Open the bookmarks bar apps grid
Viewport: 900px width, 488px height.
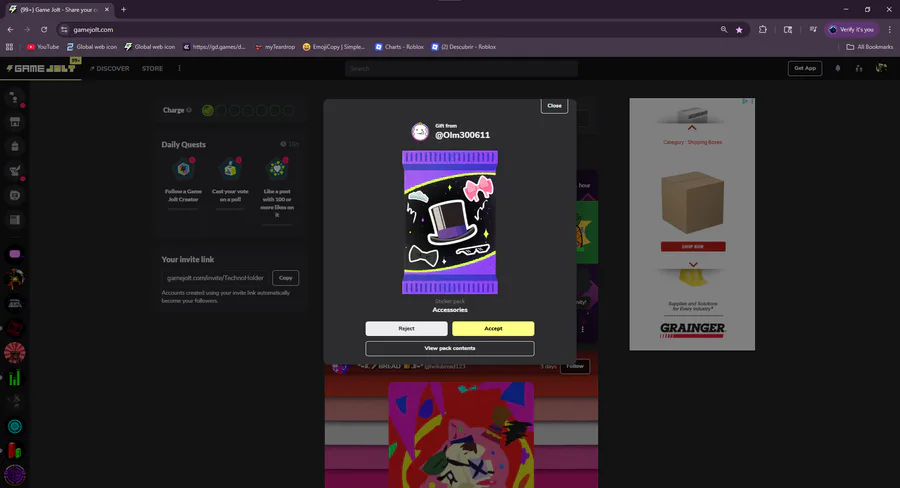(9, 47)
